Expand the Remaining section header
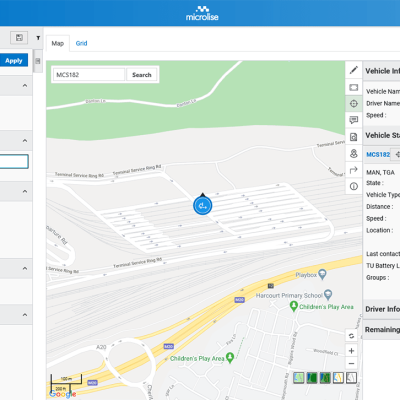 coord(382,329)
